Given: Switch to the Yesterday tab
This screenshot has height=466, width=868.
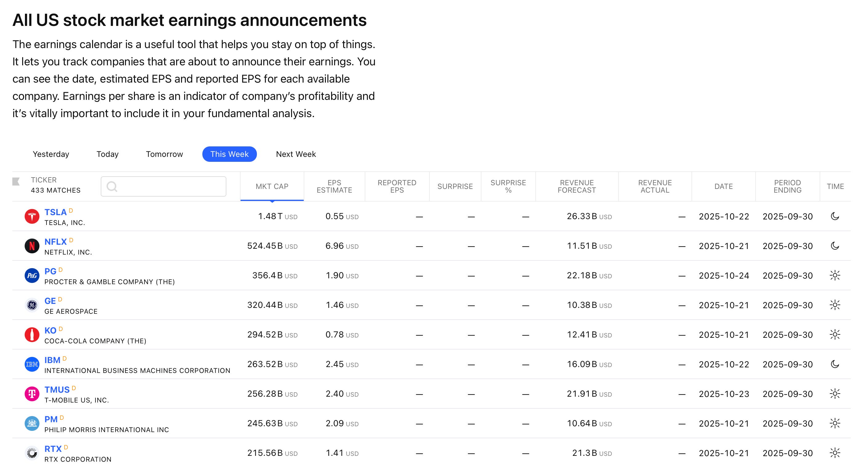Looking at the screenshot, I should pyautogui.click(x=51, y=154).
